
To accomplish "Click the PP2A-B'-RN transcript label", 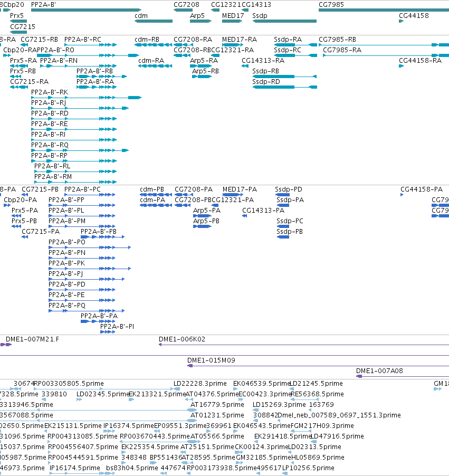I will tap(59, 60).
